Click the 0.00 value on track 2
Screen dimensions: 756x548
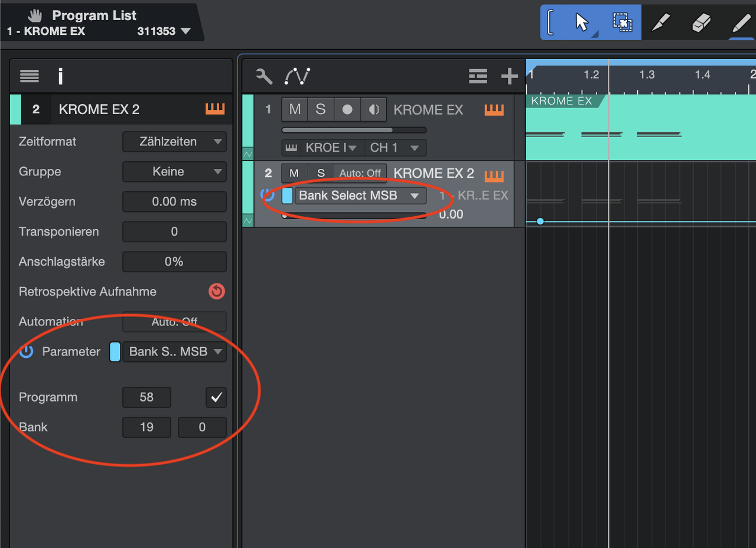pos(451,214)
